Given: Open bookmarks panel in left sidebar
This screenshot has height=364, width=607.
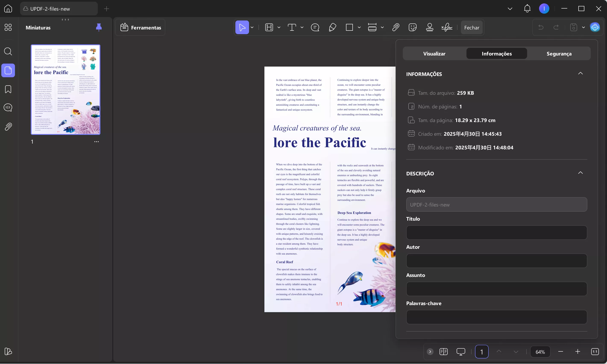Looking at the screenshot, I should [8, 89].
